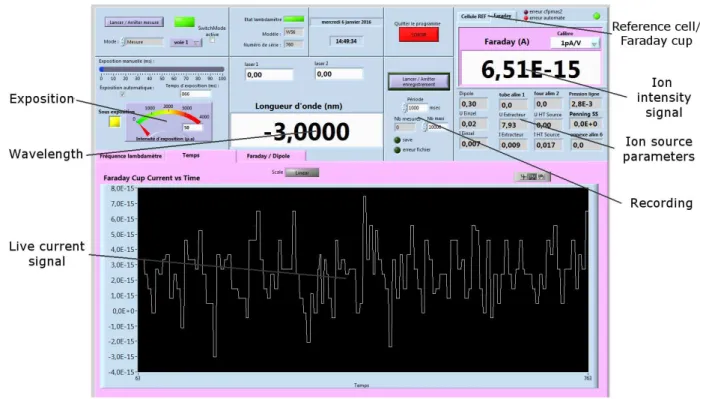Image resolution: width=703 pixels, height=399 pixels.
Task: Set manual exposure slider to 50
Action: point(162,69)
